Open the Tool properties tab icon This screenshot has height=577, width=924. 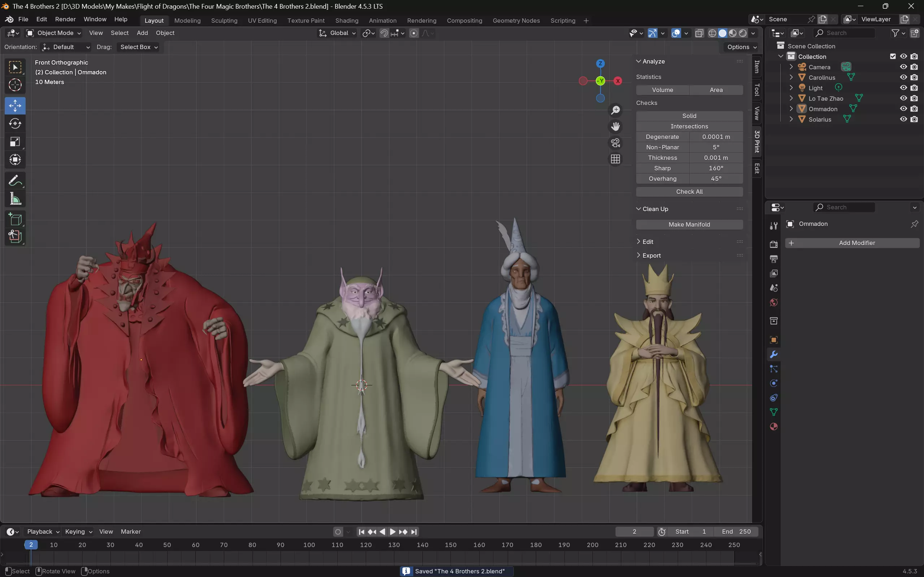pyautogui.click(x=774, y=226)
